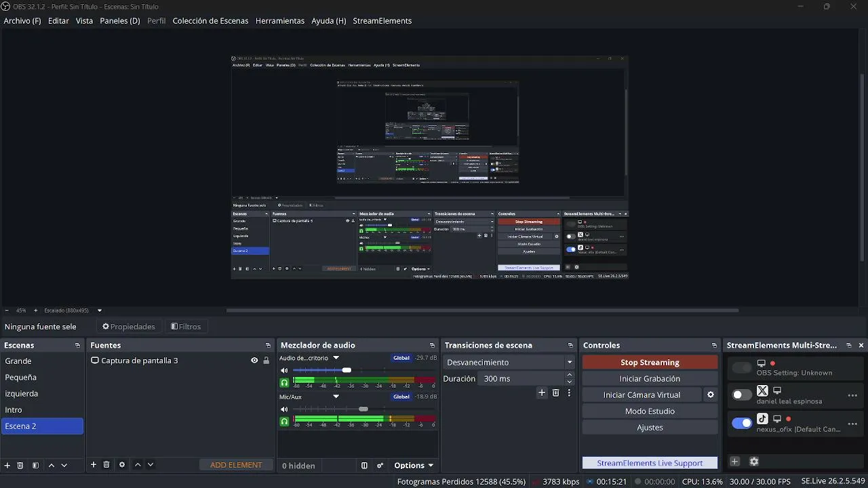Open the Herramientas menu
868x488 pixels.
(x=280, y=21)
